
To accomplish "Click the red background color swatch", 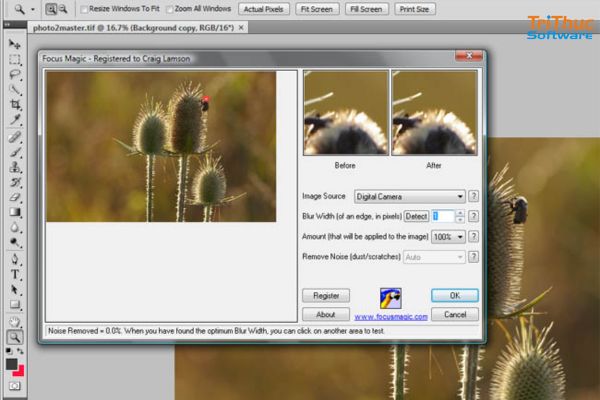I will click(x=19, y=371).
